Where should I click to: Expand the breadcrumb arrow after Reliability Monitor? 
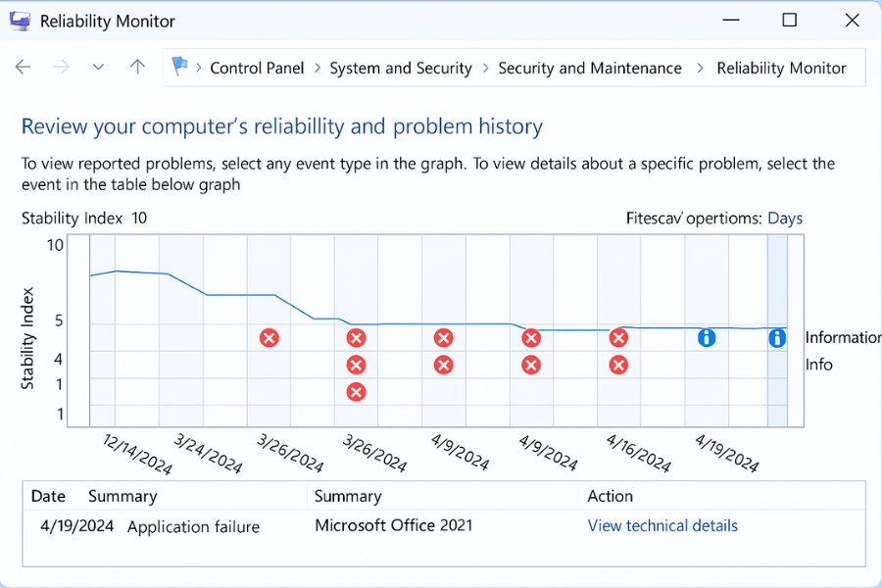pyautogui.click(x=853, y=68)
